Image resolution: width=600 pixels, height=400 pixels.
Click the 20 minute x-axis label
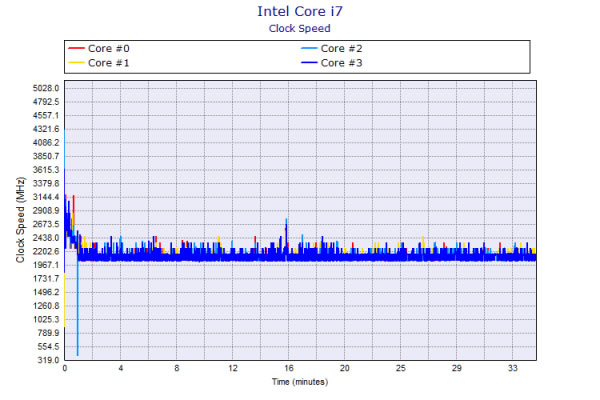[x=344, y=368]
